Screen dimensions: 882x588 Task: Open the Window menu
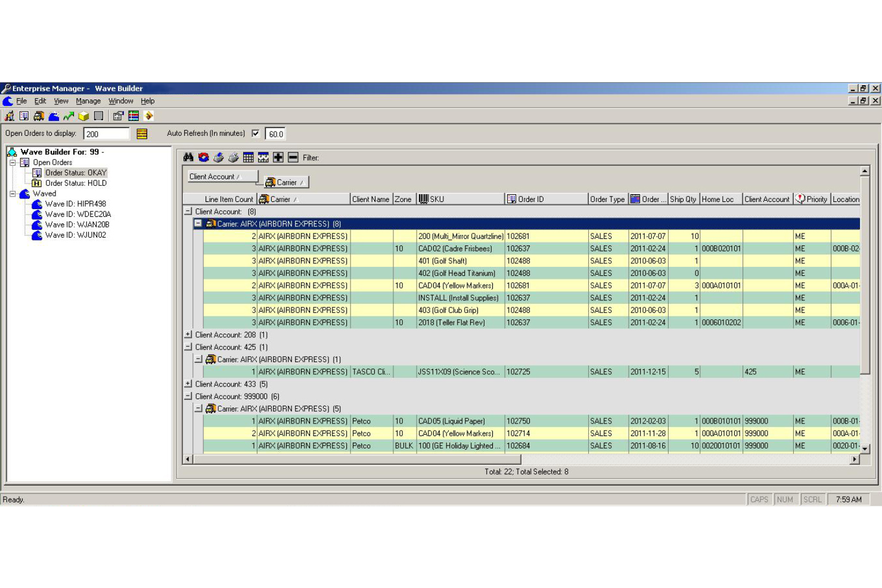(x=120, y=101)
